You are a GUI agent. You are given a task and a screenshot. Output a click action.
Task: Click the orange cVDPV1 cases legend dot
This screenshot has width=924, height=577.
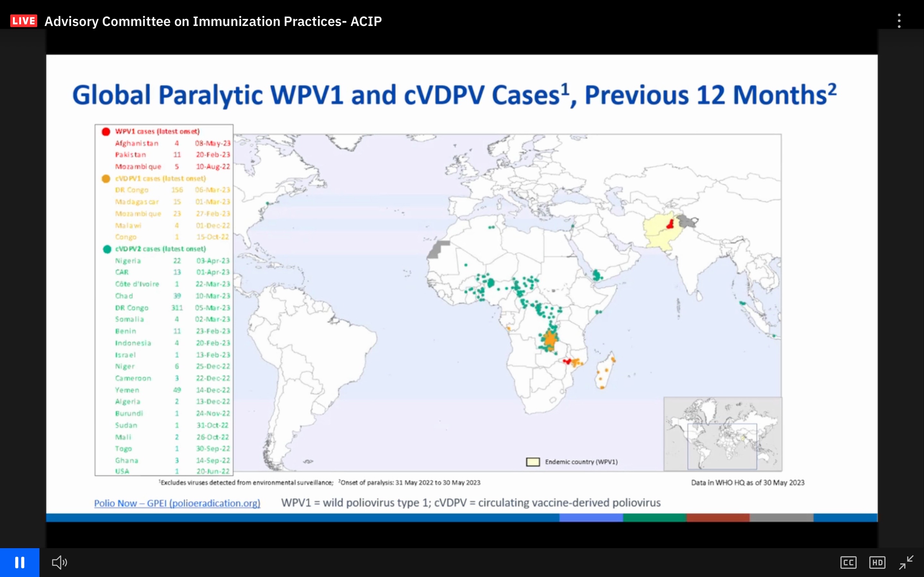106,179
